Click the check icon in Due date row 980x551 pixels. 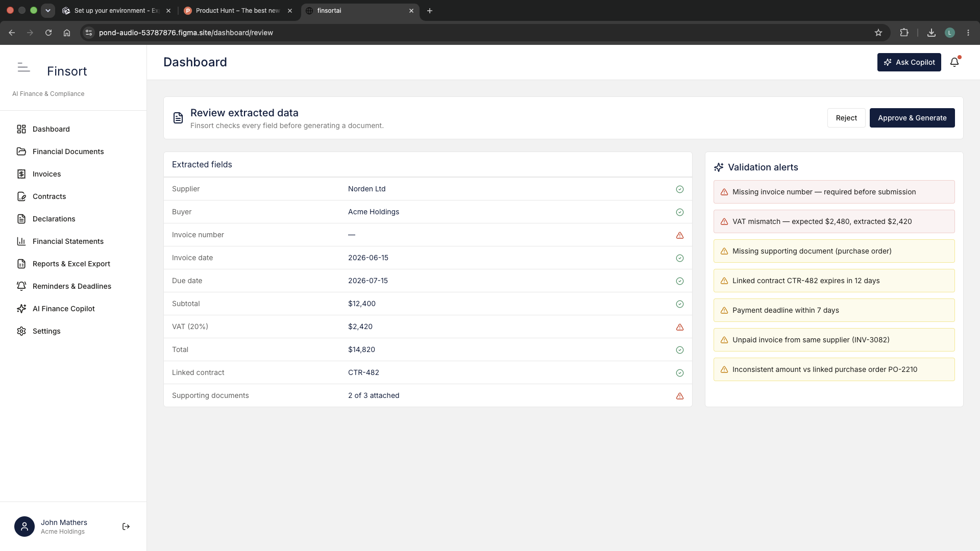click(680, 281)
